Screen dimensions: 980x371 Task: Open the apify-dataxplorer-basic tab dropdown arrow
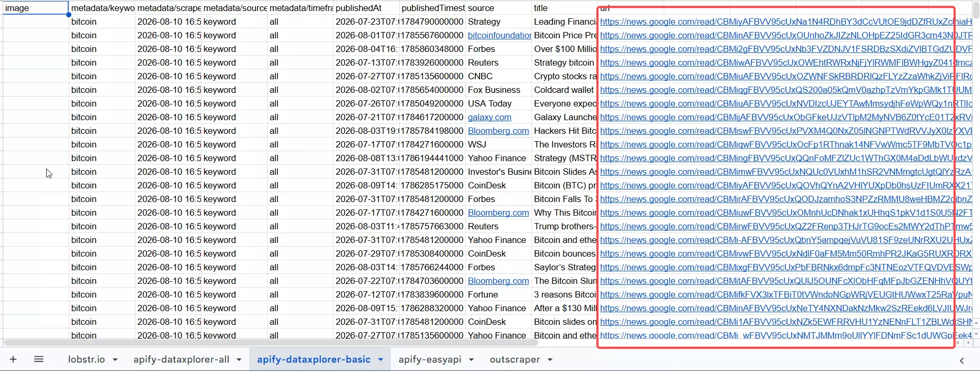tap(380, 360)
